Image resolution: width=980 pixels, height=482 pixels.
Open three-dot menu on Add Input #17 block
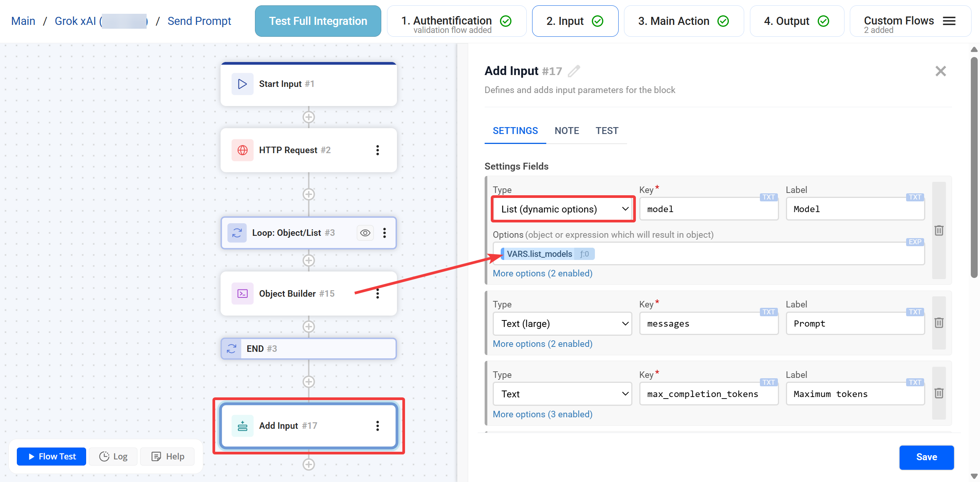tap(377, 426)
